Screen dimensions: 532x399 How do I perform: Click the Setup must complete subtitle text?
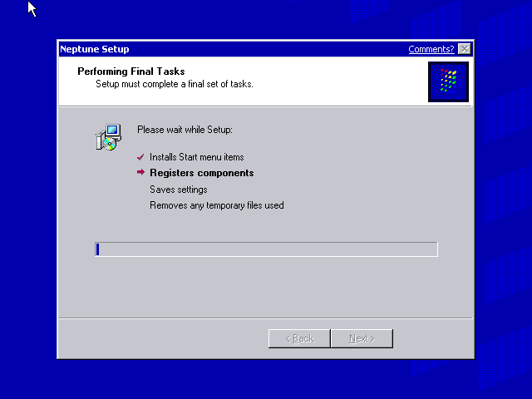[175, 84]
